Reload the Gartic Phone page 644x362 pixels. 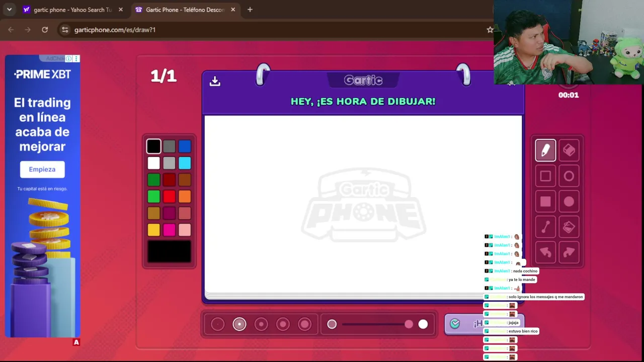point(45,30)
